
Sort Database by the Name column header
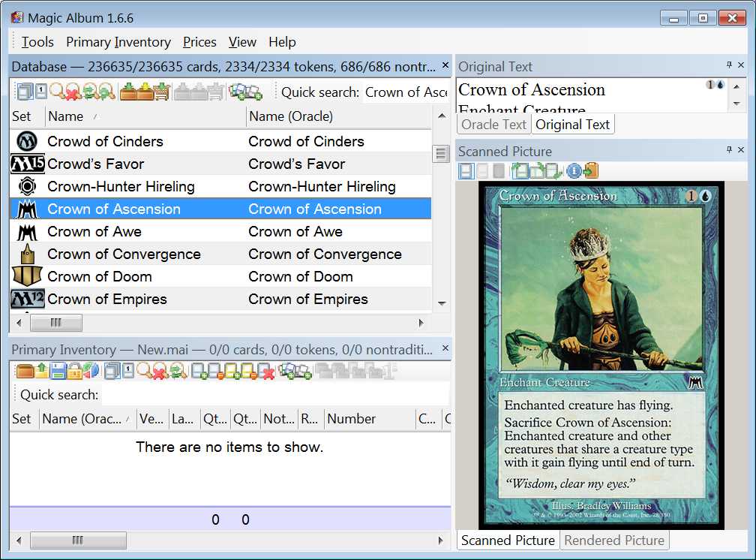tap(145, 116)
